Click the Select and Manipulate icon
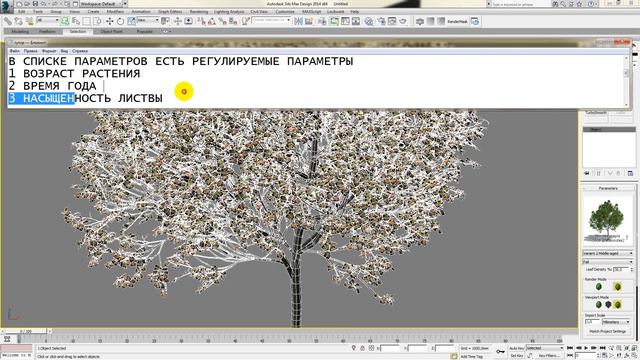Screen dimensions: 640x360 pos(178,21)
